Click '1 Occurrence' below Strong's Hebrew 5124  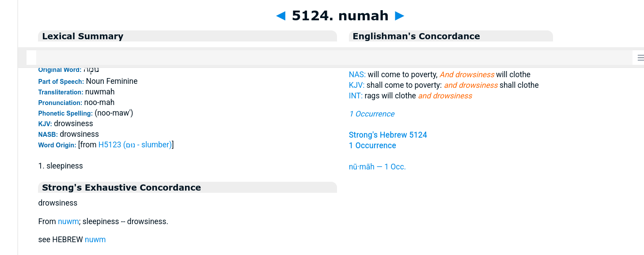click(372, 146)
